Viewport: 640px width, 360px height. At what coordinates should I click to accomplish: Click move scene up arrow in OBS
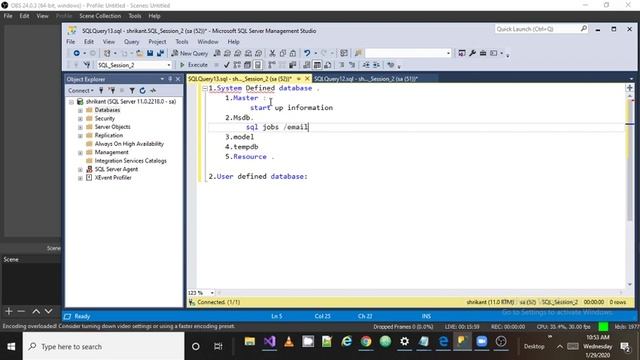point(36,311)
